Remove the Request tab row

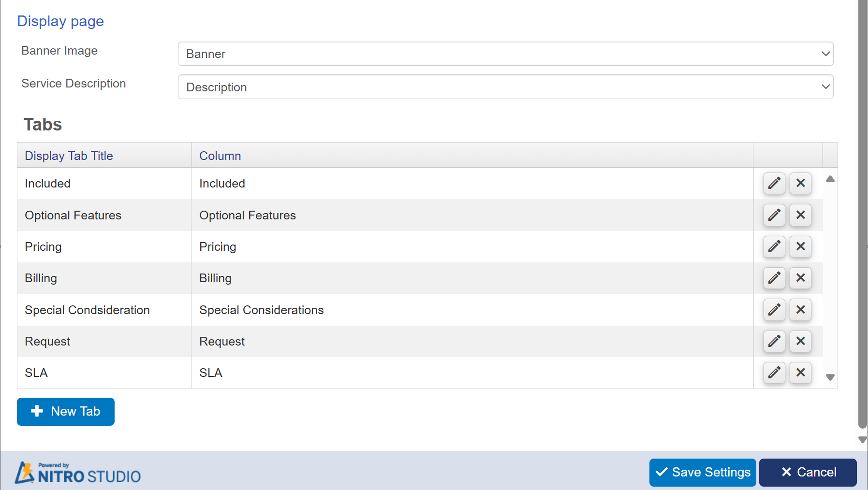click(x=800, y=341)
